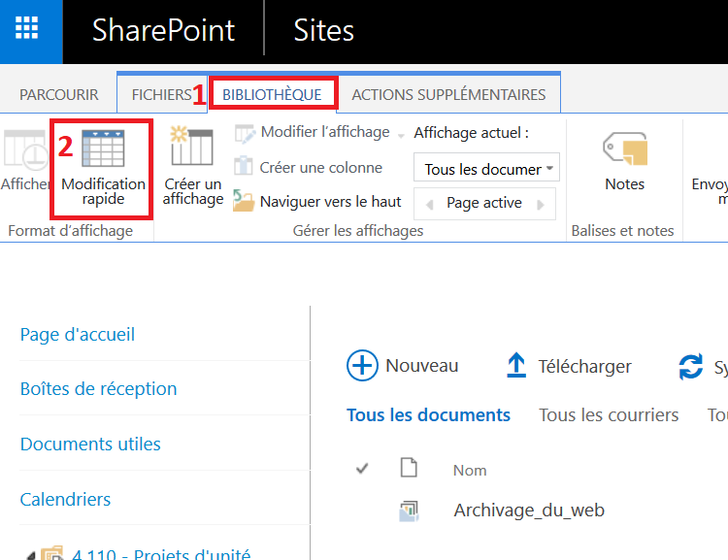Click the Archivage_du_web file type icon

(409, 511)
